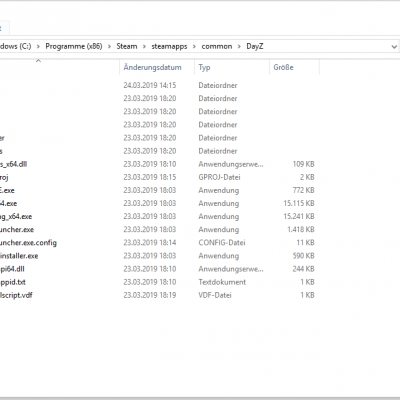
Task: Expand chevron after Programme (x86) in breadcrumb
Action: click(109, 47)
